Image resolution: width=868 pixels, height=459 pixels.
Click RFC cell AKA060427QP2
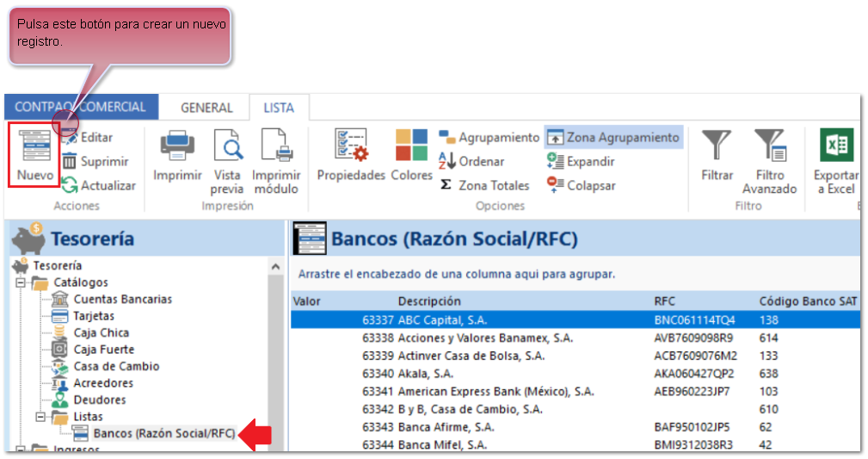(693, 373)
